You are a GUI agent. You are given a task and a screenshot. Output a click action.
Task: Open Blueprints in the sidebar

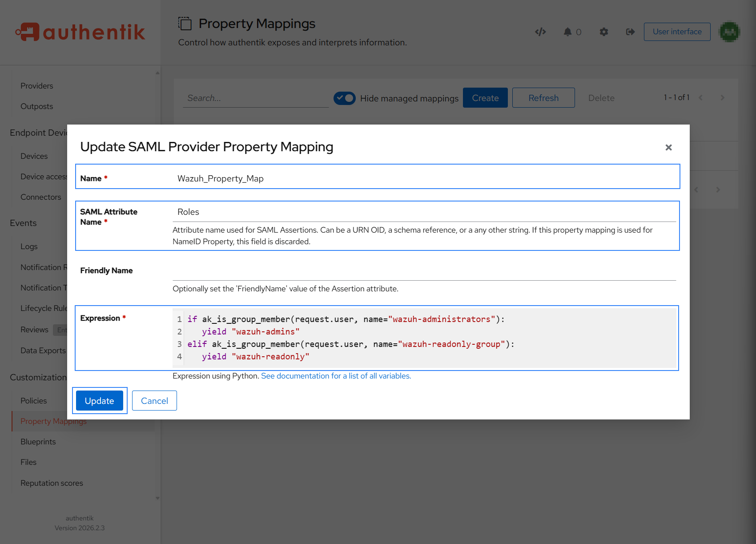point(38,442)
